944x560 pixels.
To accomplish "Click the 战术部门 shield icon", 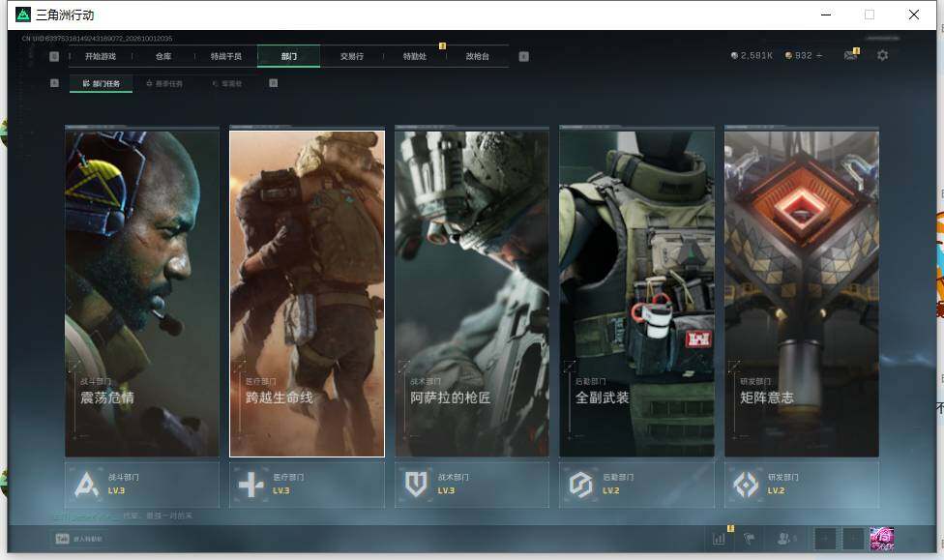I will click(x=416, y=485).
